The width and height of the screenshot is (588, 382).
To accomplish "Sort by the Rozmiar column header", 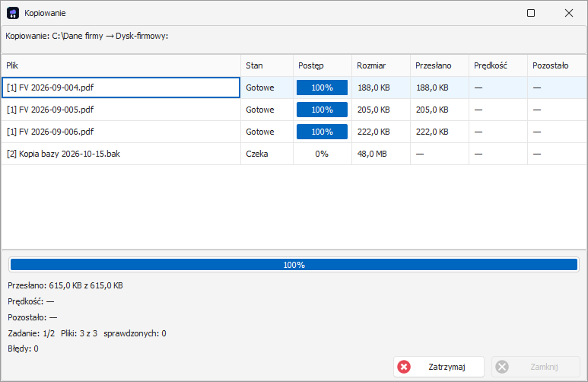I will click(381, 65).
